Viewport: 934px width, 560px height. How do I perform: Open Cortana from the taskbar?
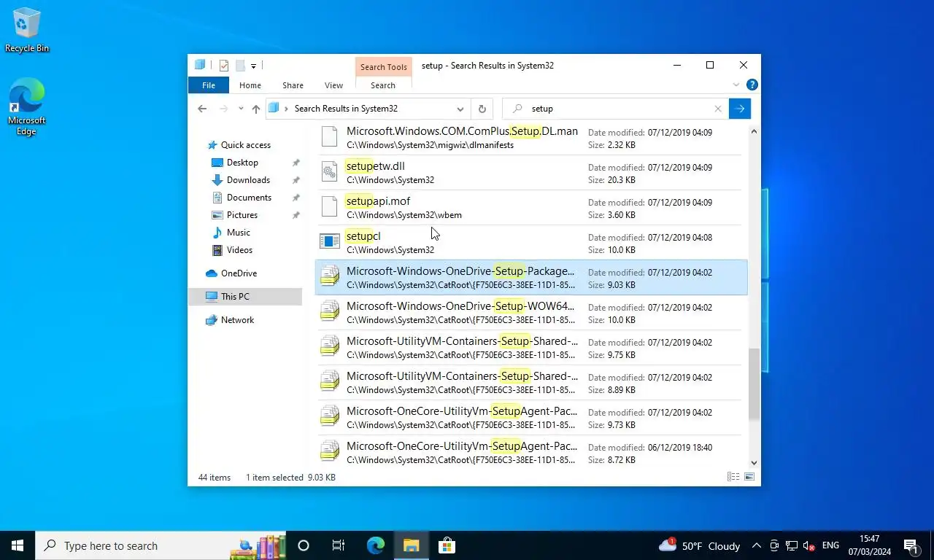[304, 545]
